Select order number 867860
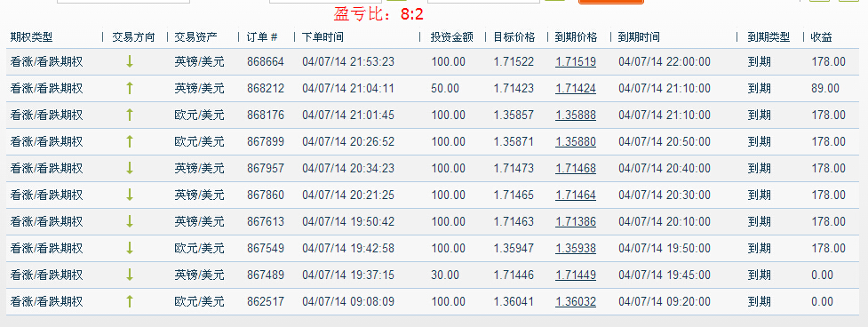The height and width of the screenshot is (327, 868). [x=265, y=195]
